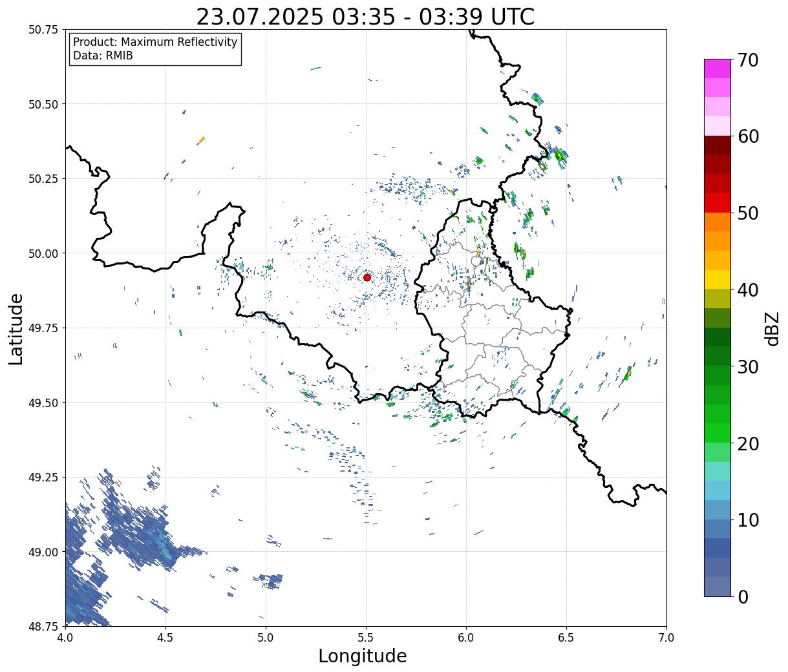This screenshot has height=672, width=788.
Task: Click the red radar location marker
Action: 367,277
